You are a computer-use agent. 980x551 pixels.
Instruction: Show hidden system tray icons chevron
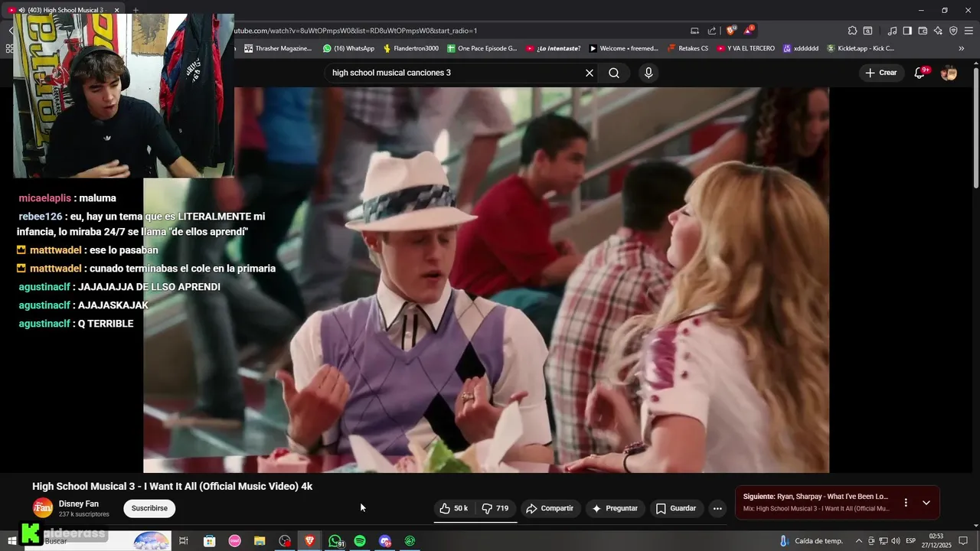click(x=858, y=541)
